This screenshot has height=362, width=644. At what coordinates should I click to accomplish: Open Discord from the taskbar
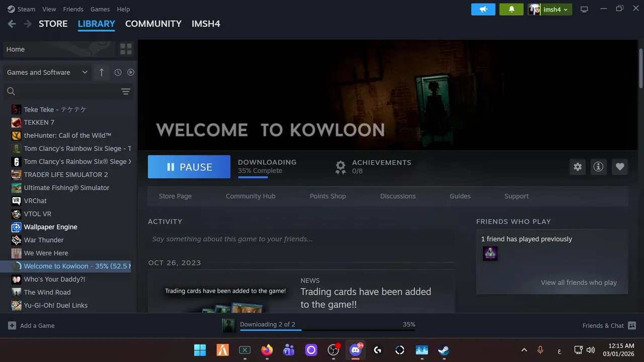356,350
